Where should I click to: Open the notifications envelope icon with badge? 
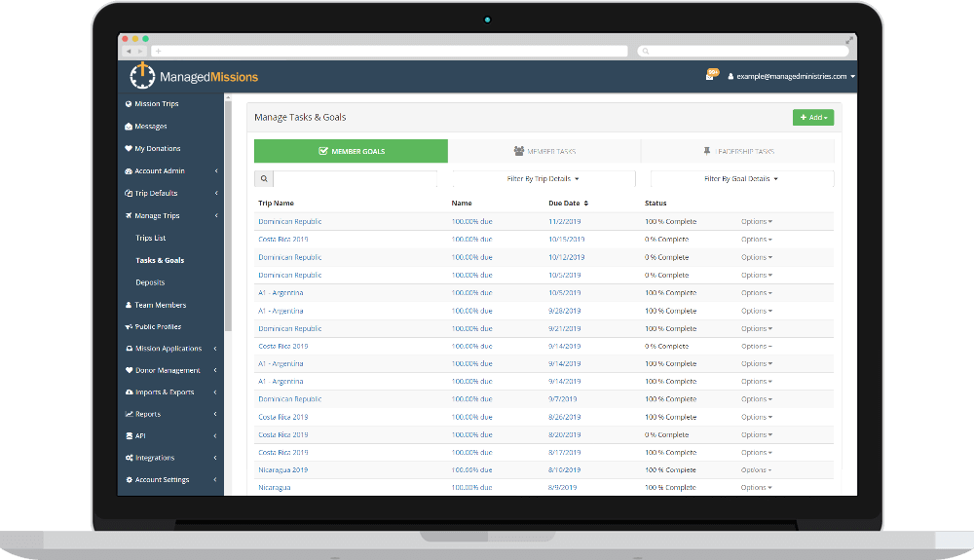tap(710, 76)
